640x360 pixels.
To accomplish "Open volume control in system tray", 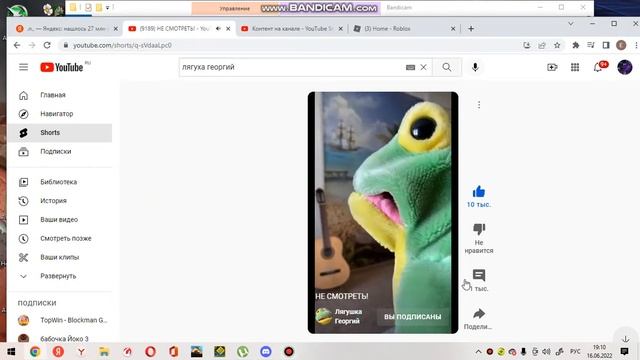I will [x=547, y=351].
